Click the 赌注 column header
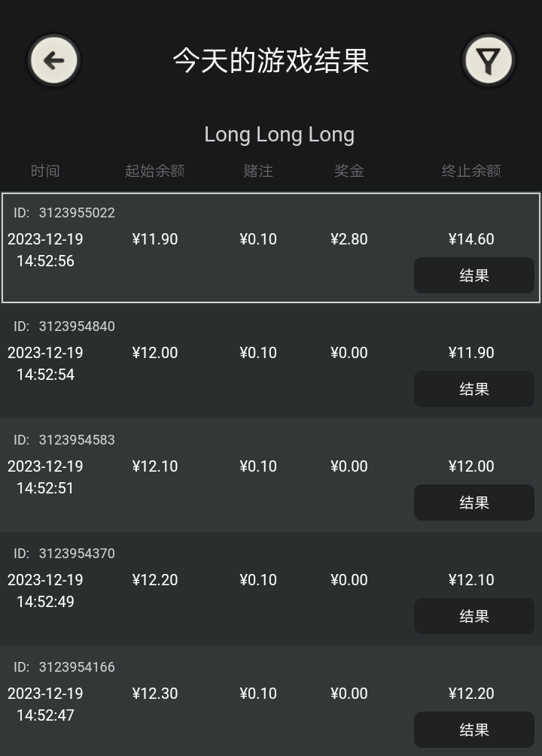Screen dimensions: 542x756 [258, 171]
